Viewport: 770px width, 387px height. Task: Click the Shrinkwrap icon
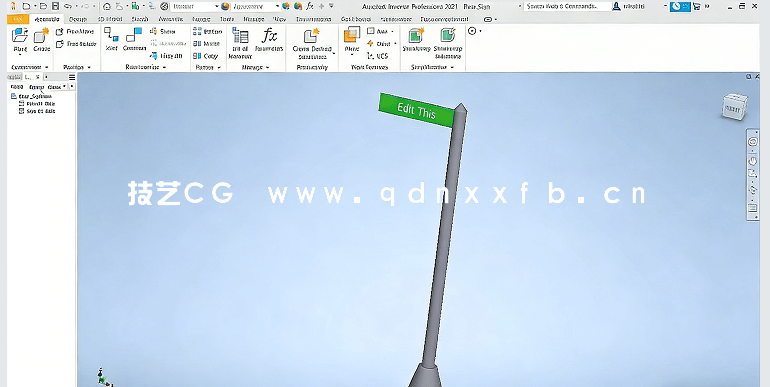(416, 35)
